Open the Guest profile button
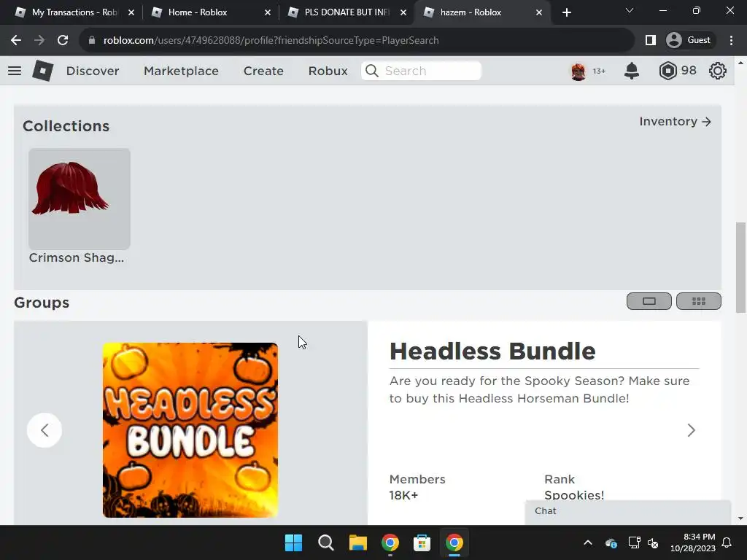This screenshot has height=560, width=747. tap(689, 41)
